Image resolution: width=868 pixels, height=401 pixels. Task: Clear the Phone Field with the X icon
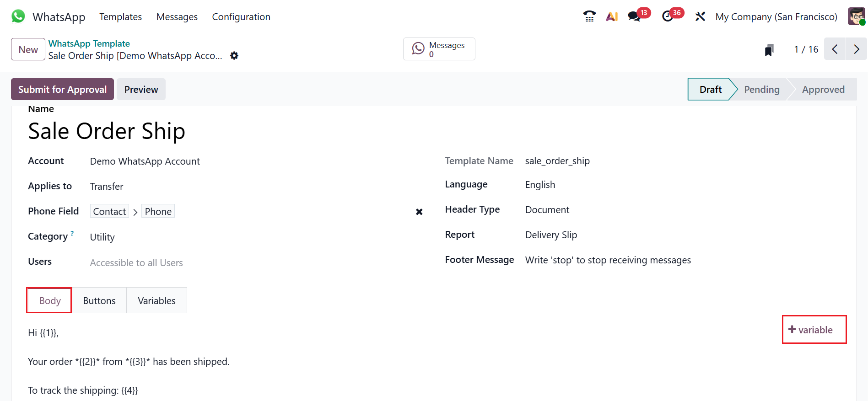coord(419,212)
